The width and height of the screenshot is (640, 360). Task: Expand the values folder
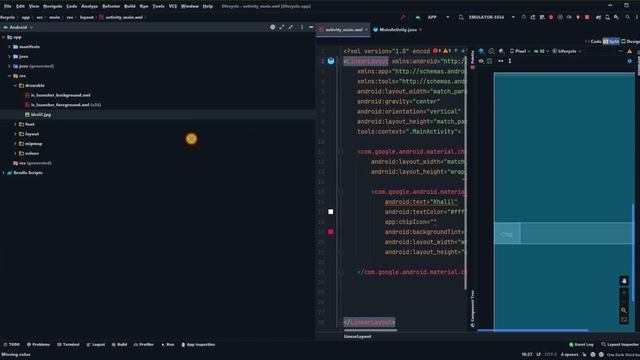[x=16, y=153]
